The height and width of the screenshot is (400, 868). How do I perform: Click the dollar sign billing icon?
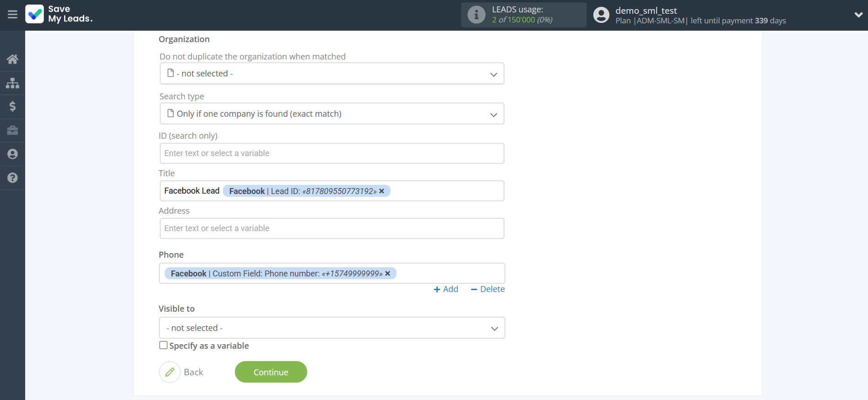tap(12, 107)
